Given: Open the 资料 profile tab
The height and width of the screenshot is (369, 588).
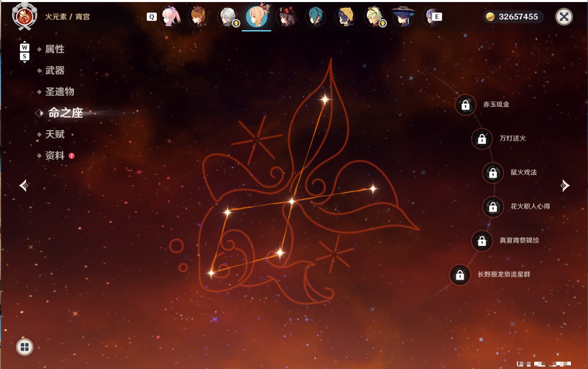Looking at the screenshot, I should 55,155.
